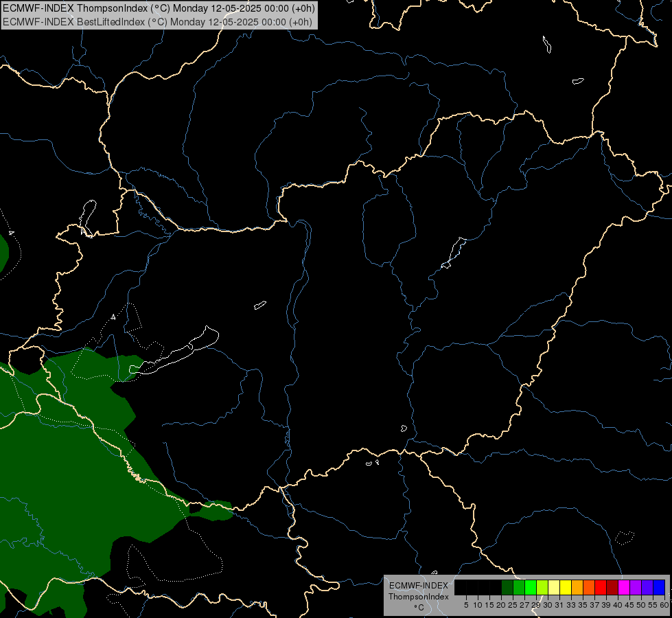
Task: Click the legend unit label '°C'
Action: (419, 607)
